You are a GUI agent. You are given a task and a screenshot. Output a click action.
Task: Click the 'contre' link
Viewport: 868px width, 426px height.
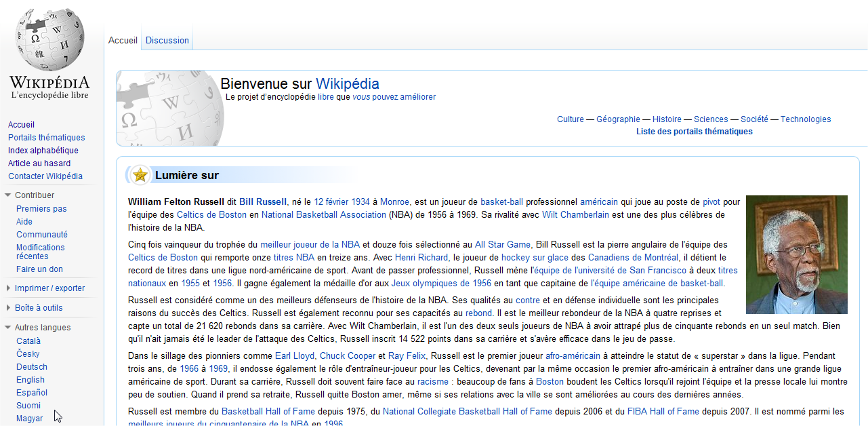coord(528,301)
